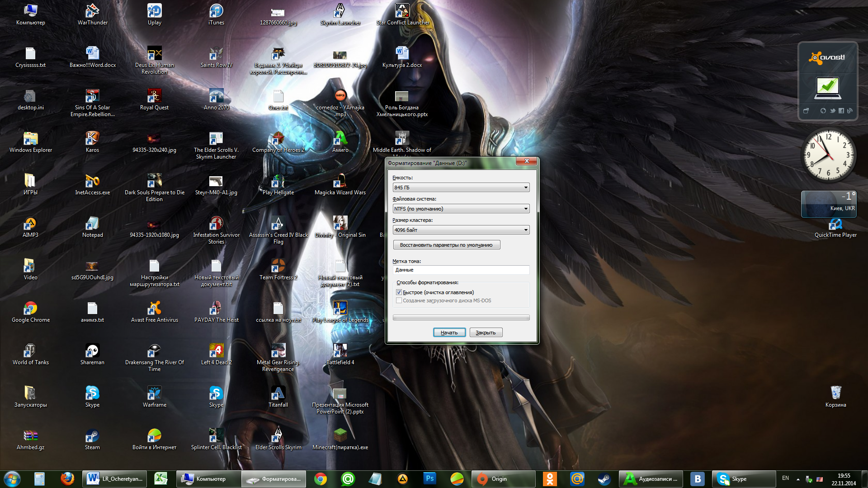The image size is (868, 488).
Task: Open Skyrim Launcher shortcut
Action: click(x=340, y=14)
